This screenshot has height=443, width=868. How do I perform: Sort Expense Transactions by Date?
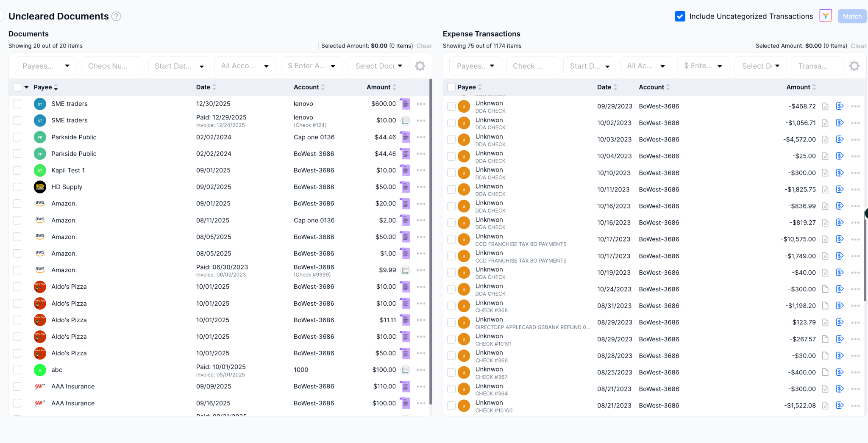tap(606, 87)
